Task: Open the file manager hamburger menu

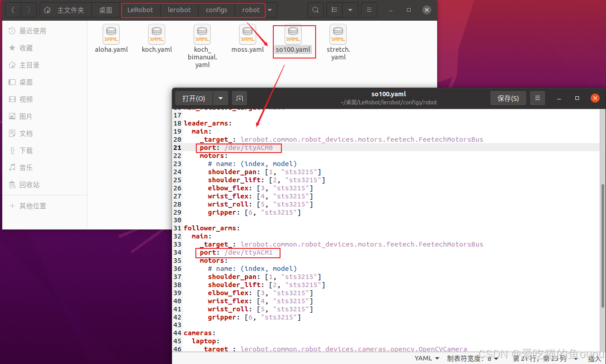Action: [369, 10]
